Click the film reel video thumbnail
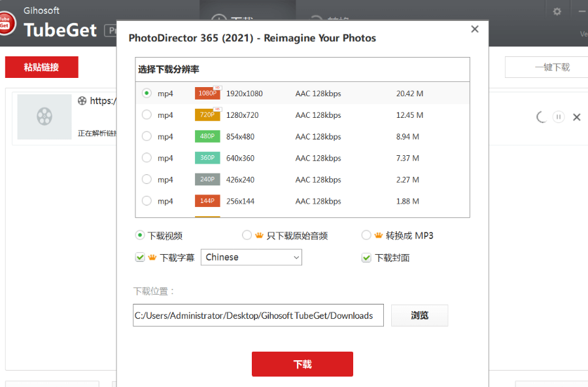This screenshot has height=387, width=588. coord(44,117)
